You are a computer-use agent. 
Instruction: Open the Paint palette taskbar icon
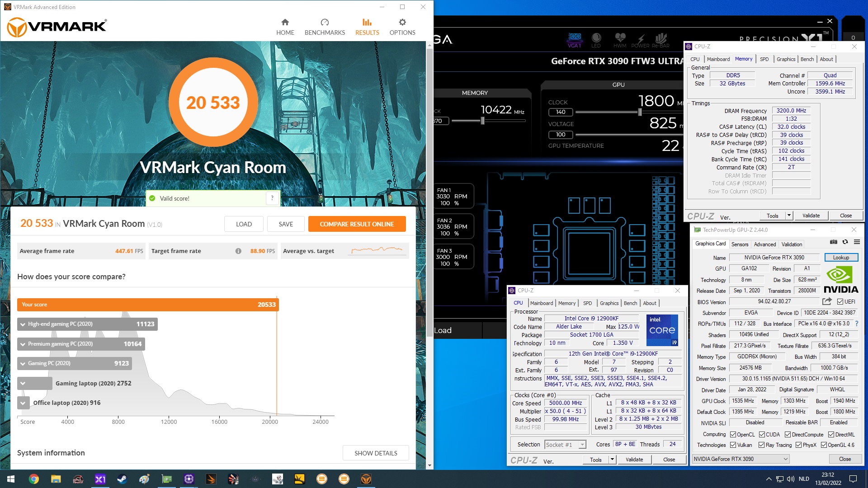click(x=144, y=479)
